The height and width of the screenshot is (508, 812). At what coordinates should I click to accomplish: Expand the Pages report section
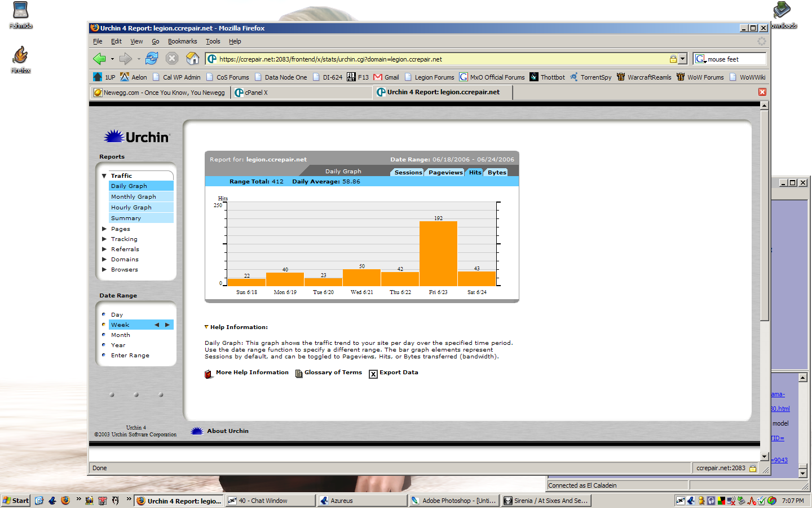(104, 229)
